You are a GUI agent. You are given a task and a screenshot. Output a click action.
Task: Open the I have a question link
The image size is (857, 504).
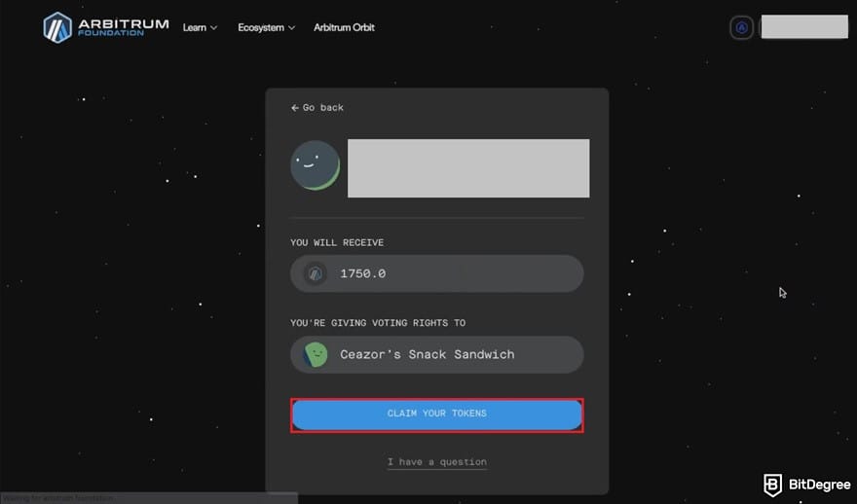[436, 462]
